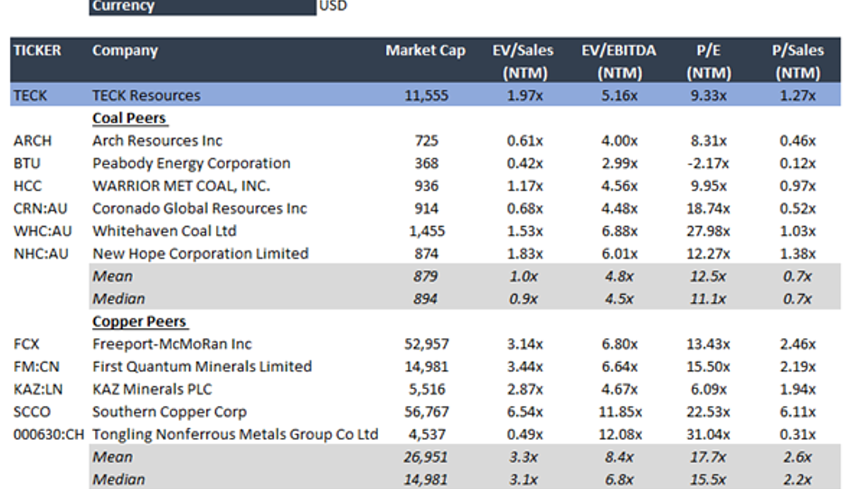Click Southern Copper Corp company name
868x489 pixels.
pyautogui.click(x=169, y=412)
